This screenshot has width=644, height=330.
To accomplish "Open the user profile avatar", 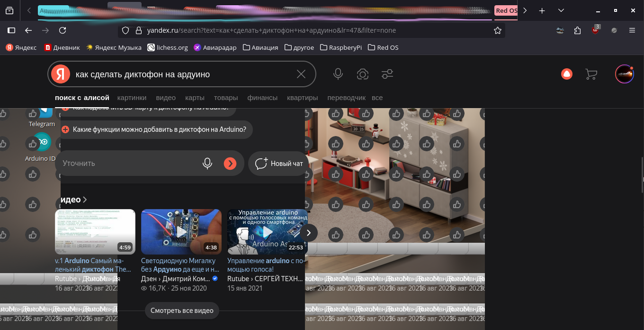I will click(x=624, y=74).
